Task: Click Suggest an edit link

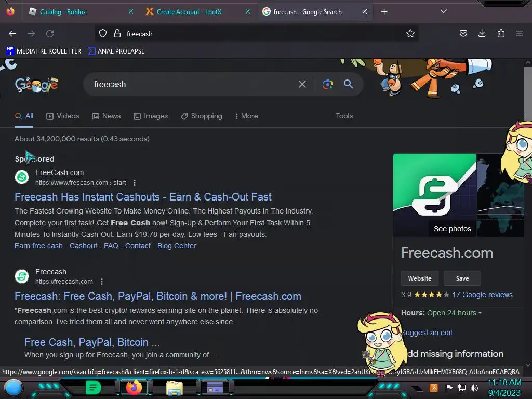Action: [427, 332]
